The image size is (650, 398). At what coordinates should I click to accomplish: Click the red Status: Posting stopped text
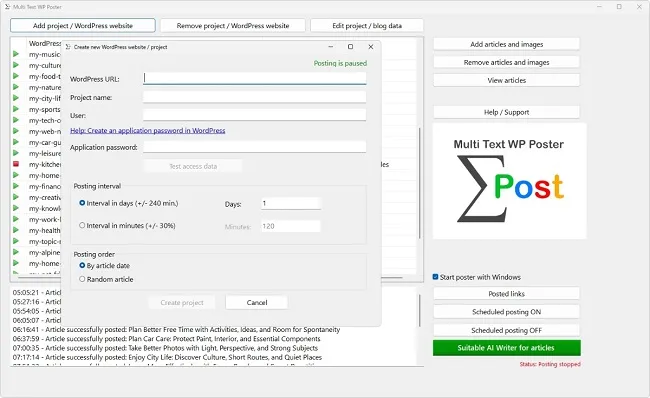[550, 364]
